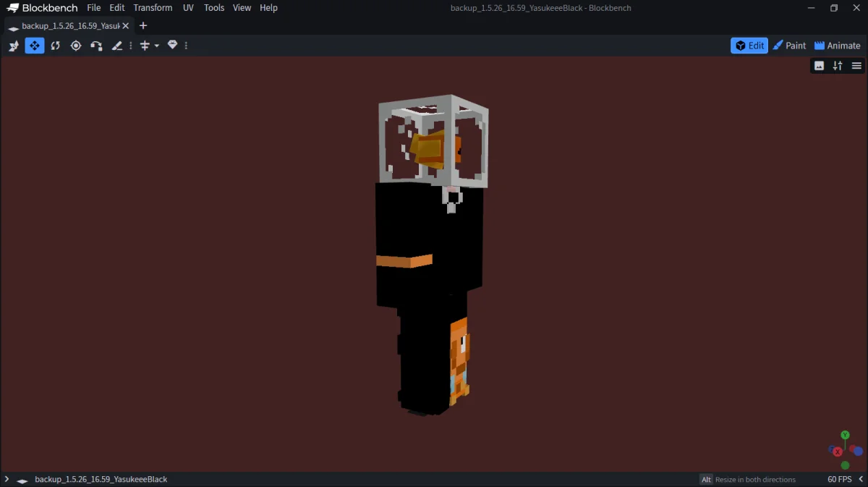This screenshot has height=487, width=868.
Task: Open the UV menu
Action: (x=188, y=8)
